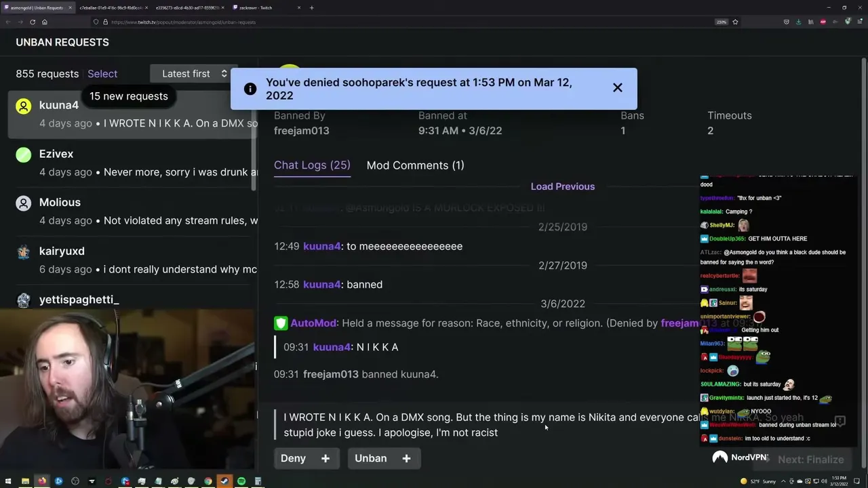868x488 pixels.
Task: Load the 15 new requests
Action: [x=129, y=96]
